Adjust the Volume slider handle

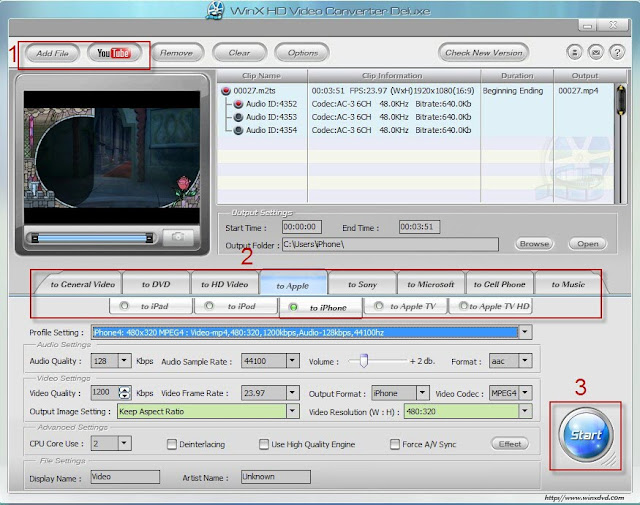363,360
